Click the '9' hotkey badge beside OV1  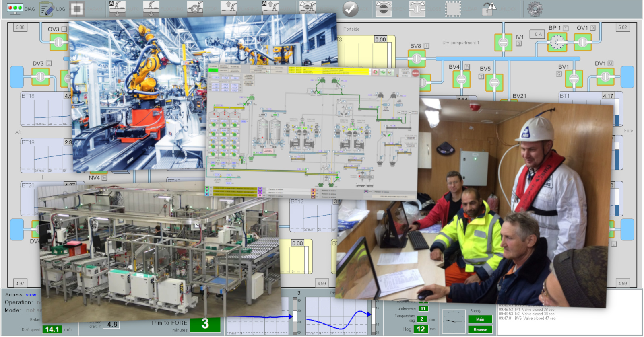coord(592,28)
